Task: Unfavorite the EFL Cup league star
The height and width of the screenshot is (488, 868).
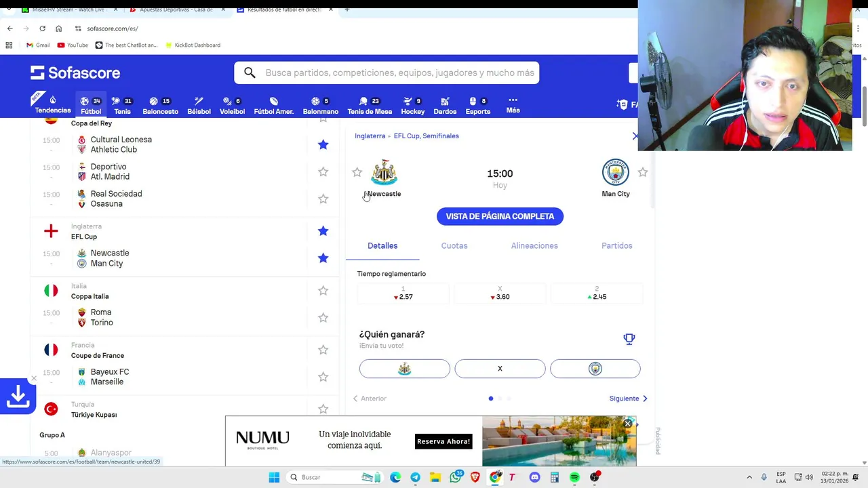Action: [323, 231]
